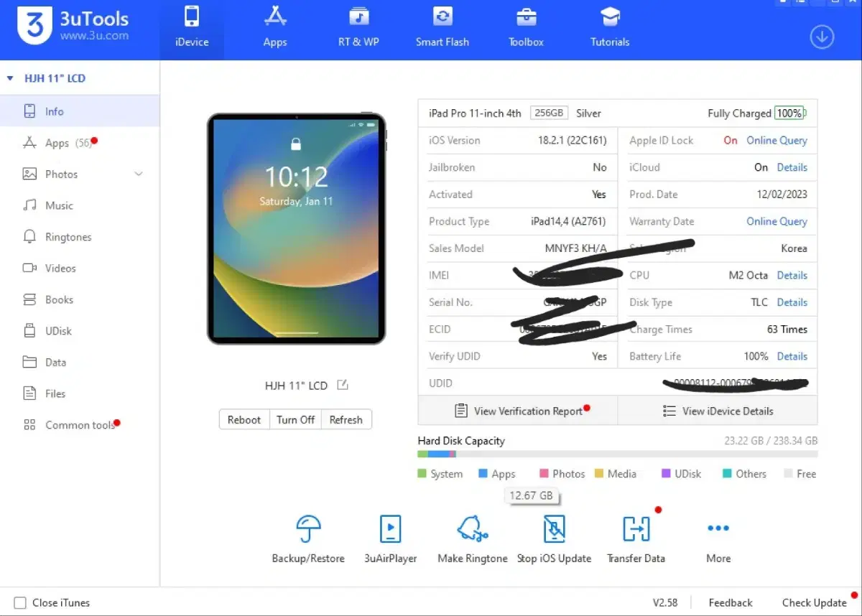This screenshot has width=862, height=616.
Task: Open Apps (56) in the sidebar
Action: pyautogui.click(x=80, y=143)
